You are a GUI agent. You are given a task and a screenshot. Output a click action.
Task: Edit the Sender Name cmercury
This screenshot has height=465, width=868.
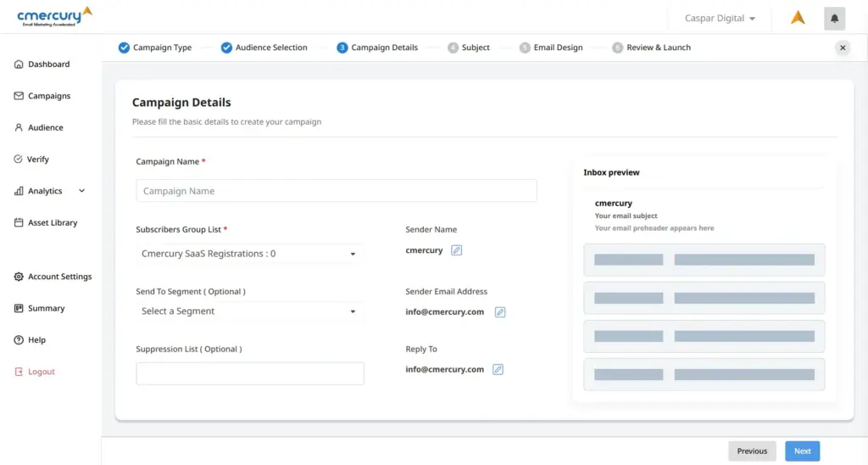[x=456, y=250]
